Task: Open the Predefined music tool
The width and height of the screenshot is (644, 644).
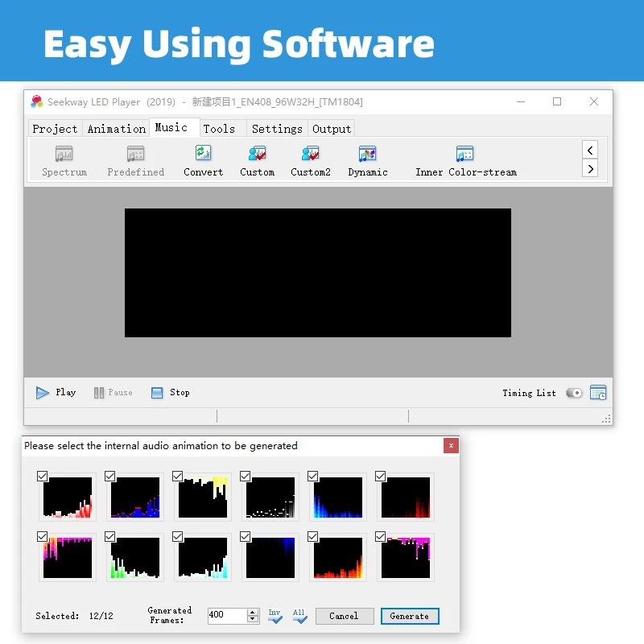Action: point(135,161)
